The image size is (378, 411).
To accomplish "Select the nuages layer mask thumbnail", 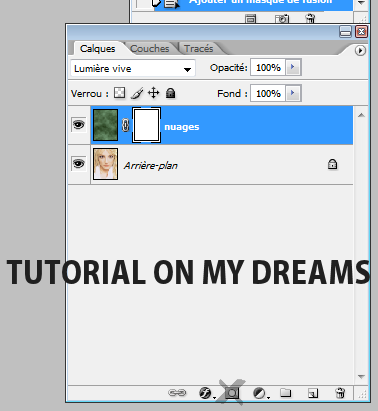I will point(146,125).
